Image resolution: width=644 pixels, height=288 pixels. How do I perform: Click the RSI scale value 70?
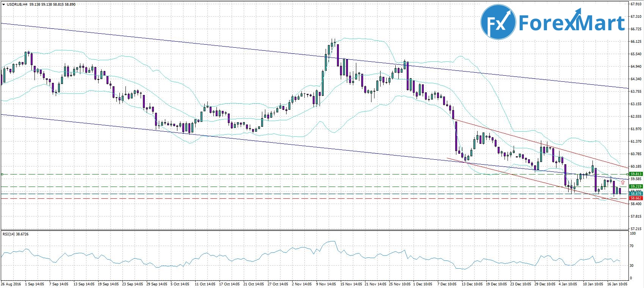(x=631, y=246)
